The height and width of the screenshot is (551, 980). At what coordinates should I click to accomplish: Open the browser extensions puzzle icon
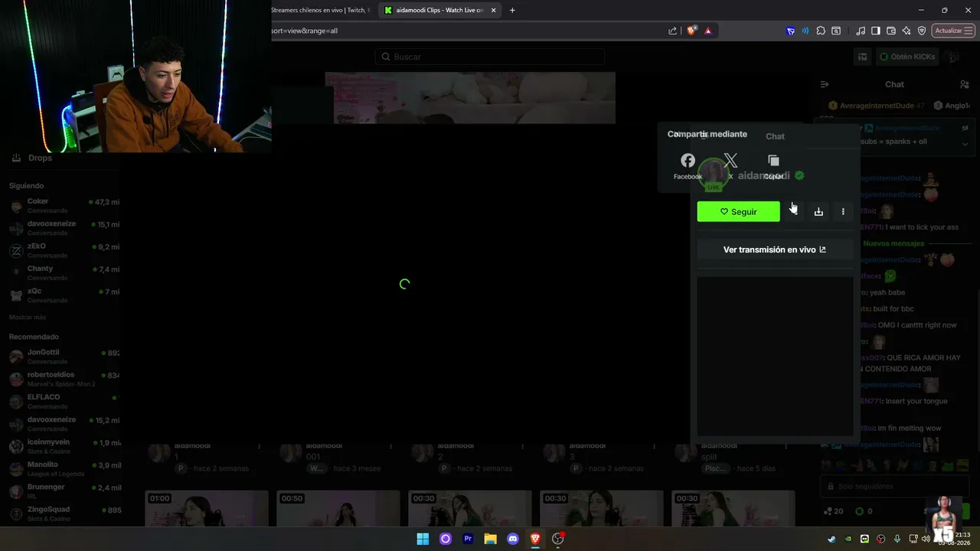point(821,31)
